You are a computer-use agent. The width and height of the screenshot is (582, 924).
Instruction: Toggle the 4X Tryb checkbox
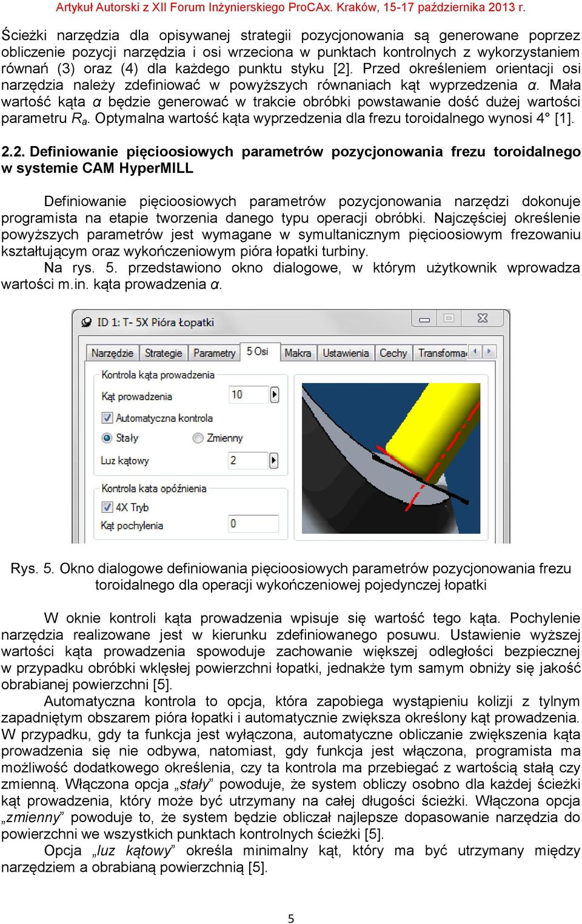pyautogui.click(x=107, y=507)
